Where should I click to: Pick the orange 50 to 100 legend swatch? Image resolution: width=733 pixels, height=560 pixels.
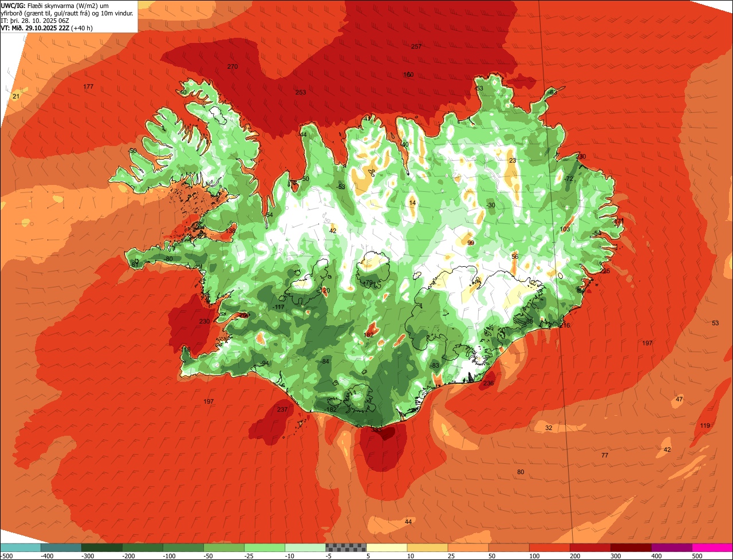coord(508,547)
